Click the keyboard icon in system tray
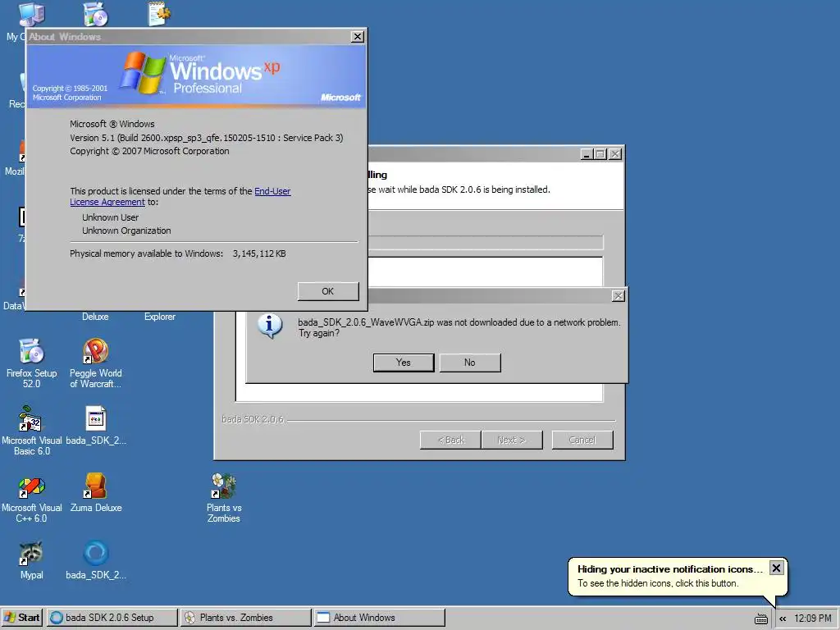840x630 pixels. (x=760, y=619)
